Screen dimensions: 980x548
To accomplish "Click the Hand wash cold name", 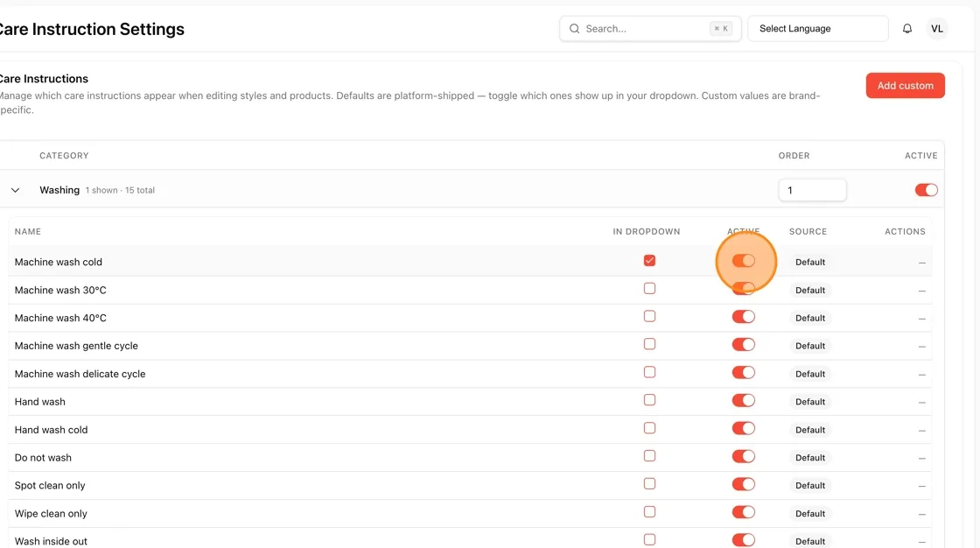I will point(52,430).
